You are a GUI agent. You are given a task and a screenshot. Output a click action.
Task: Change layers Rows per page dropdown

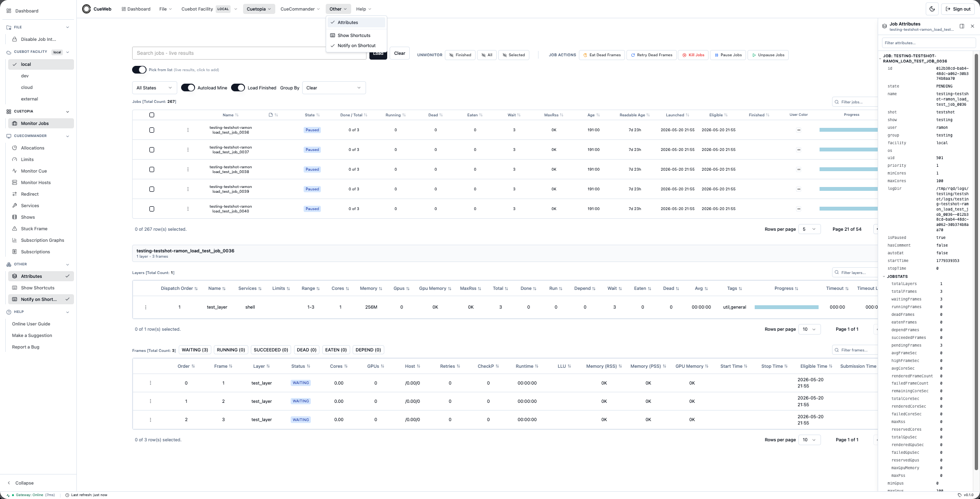[x=809, y=329]
